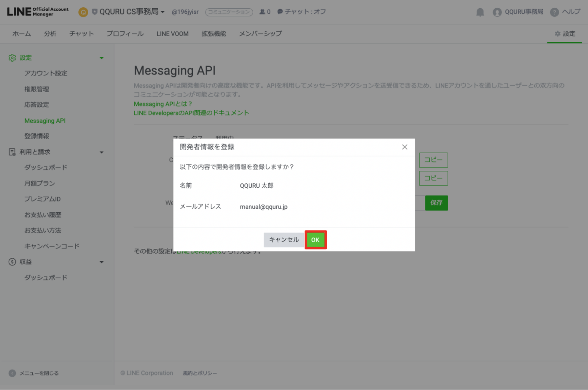Collapse the 利用と請求 sidebar section
The height and width of the screenshot is (390, 588).
(102, 152)
